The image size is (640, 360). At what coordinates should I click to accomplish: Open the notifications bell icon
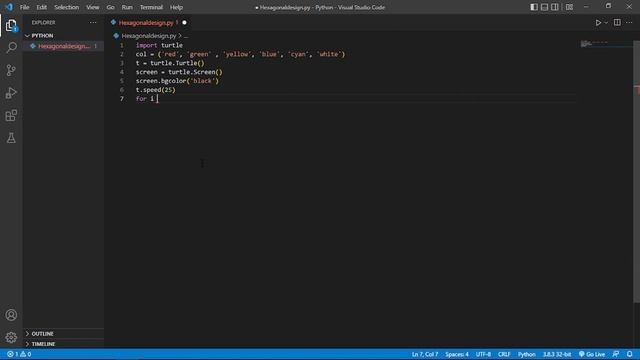[630, 354]
